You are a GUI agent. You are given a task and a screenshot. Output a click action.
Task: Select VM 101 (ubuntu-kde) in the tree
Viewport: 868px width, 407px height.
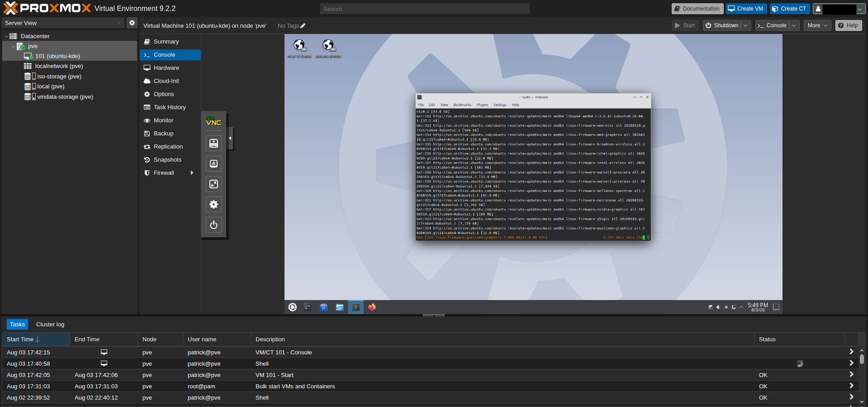tap(58, 56)
